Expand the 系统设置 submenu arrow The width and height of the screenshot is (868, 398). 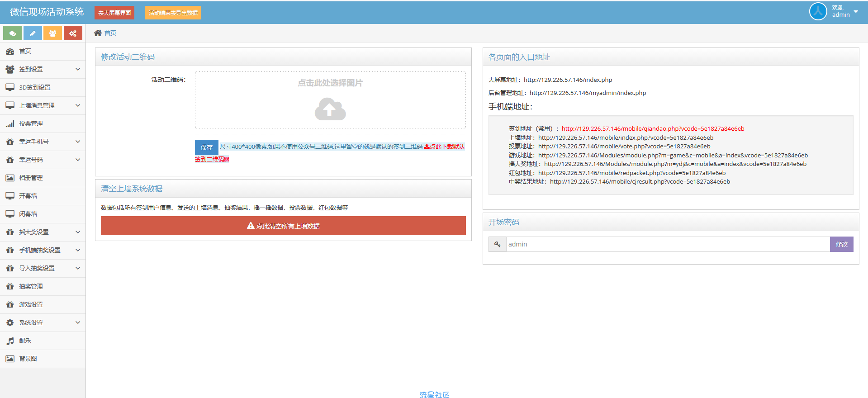[x=78, y=322]
